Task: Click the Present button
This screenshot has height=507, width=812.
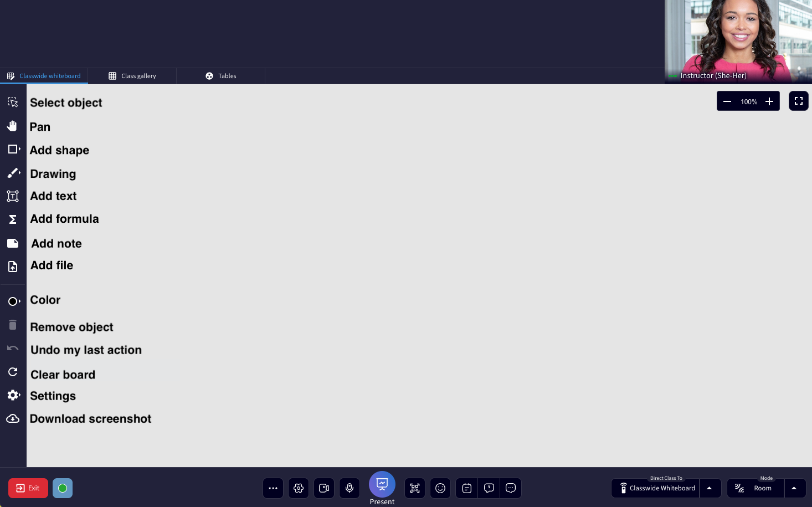Action: (x=382, y=485)
